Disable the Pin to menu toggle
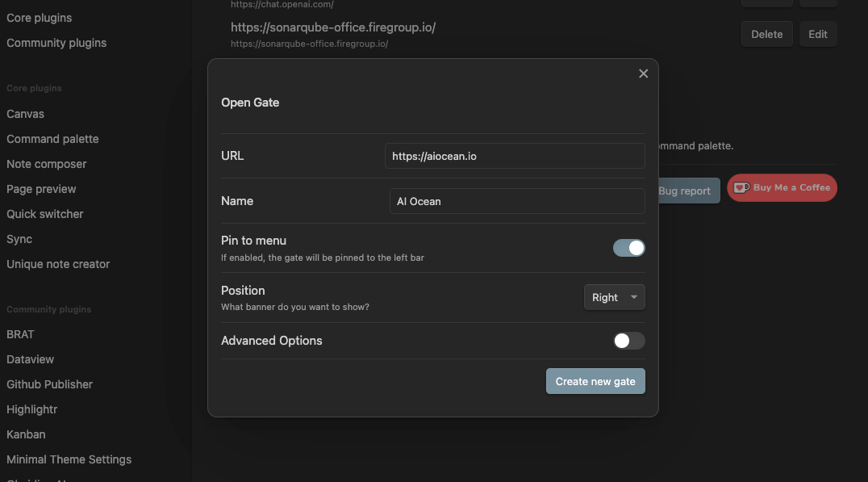Image resolution: width=868 pixels, height=482 pixels. click(628, 248)
